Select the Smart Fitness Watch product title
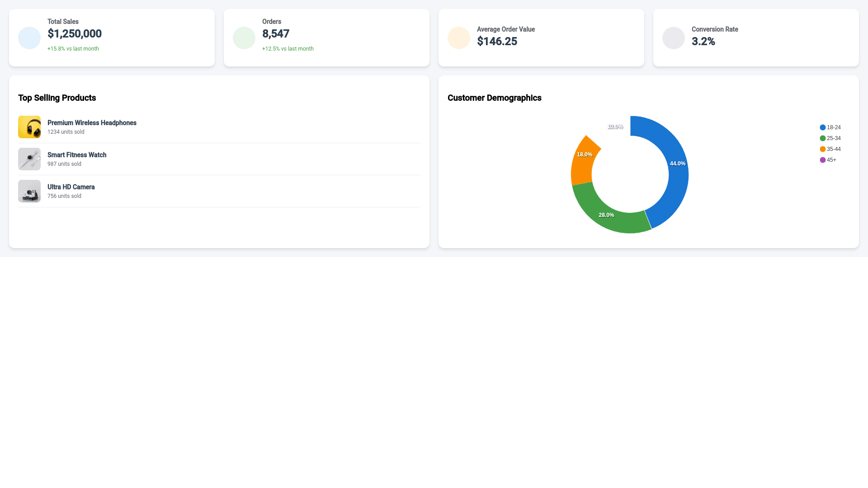 point(77,155)
